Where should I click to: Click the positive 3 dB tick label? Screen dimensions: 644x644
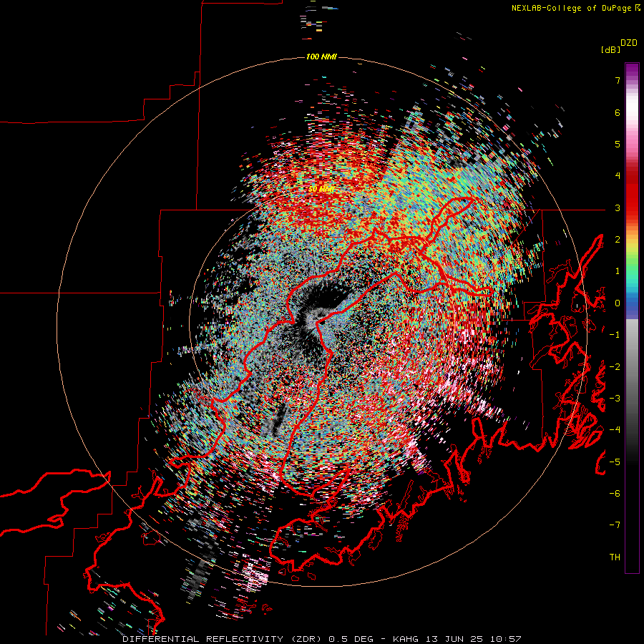click(x=618, y=208)
